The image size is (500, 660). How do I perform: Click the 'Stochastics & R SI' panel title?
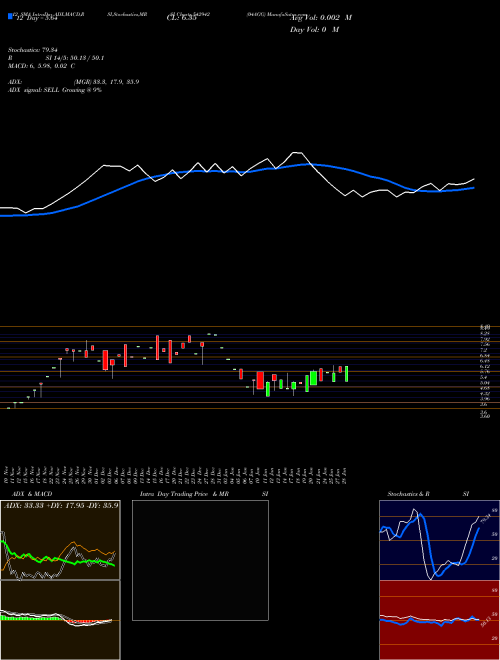click(x=428, y=494)
